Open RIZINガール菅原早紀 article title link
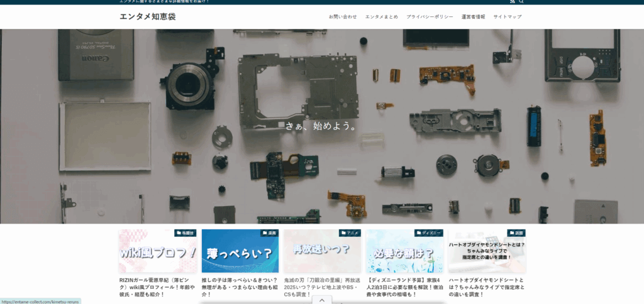The image size is (644, 304). point(157,287)
